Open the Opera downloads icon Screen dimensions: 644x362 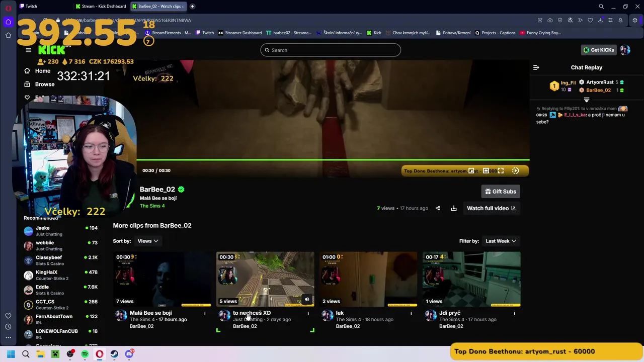point(600,20)
